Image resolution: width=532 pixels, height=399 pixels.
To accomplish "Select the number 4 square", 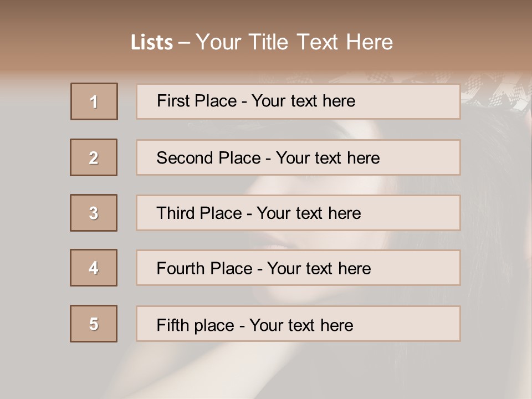I will coord(94,268).
